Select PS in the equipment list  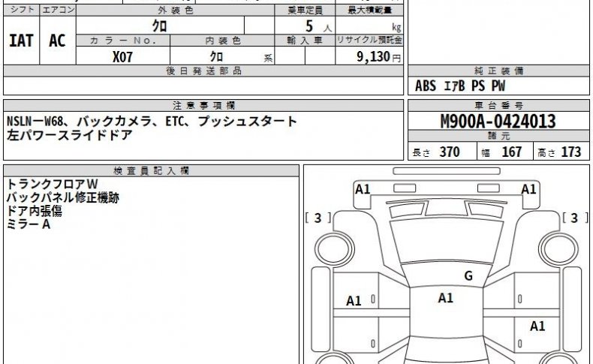478,86
